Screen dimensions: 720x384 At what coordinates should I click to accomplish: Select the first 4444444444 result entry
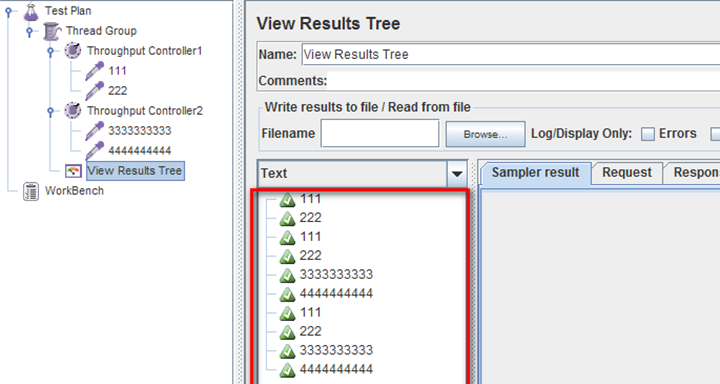point(336,294)
